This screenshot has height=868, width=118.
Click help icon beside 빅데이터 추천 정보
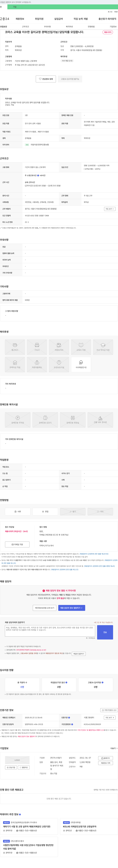(x=20, y=814)
